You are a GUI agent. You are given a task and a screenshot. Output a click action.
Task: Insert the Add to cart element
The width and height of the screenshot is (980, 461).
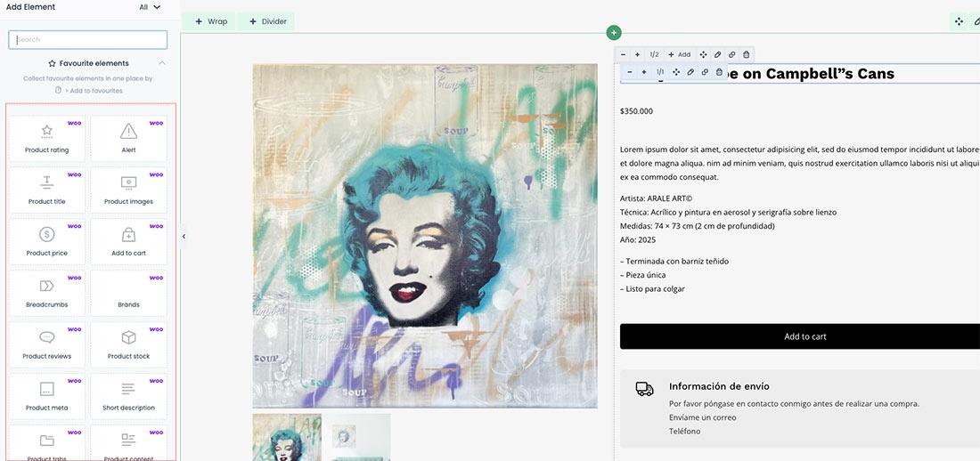(128, 241)
